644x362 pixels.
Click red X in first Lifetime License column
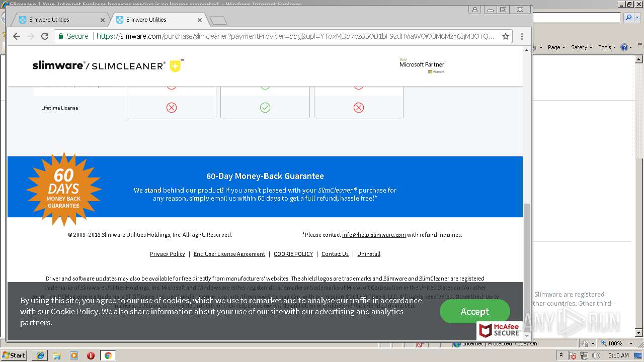(172, 108)
